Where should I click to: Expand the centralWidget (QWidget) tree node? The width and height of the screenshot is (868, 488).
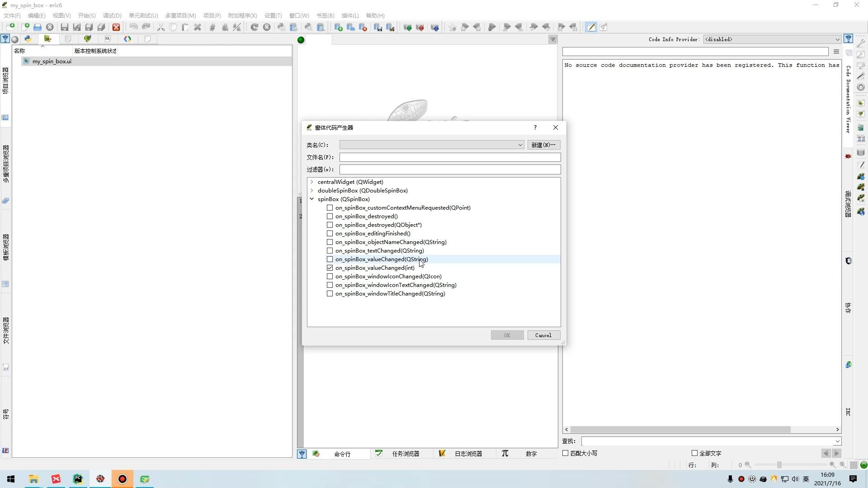311,182
